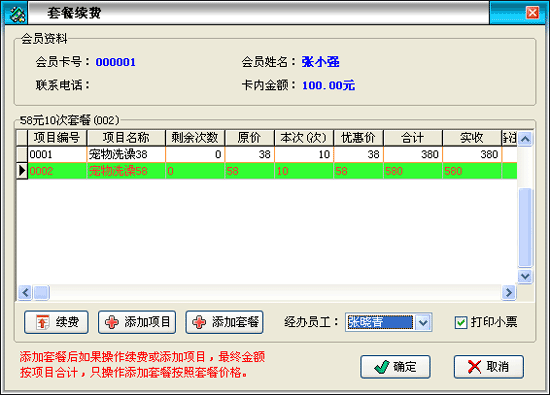Click the table's scroll up arrow
The width and height of the screenshot is (550, 395).
point(525,139)
